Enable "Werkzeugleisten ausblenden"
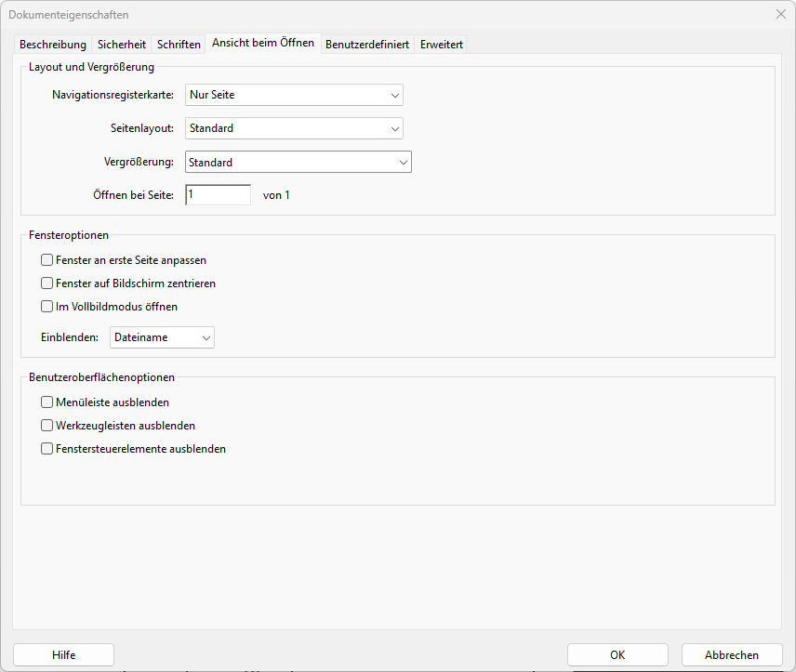Viewport: 796px width, 672px height. (46, 425)
